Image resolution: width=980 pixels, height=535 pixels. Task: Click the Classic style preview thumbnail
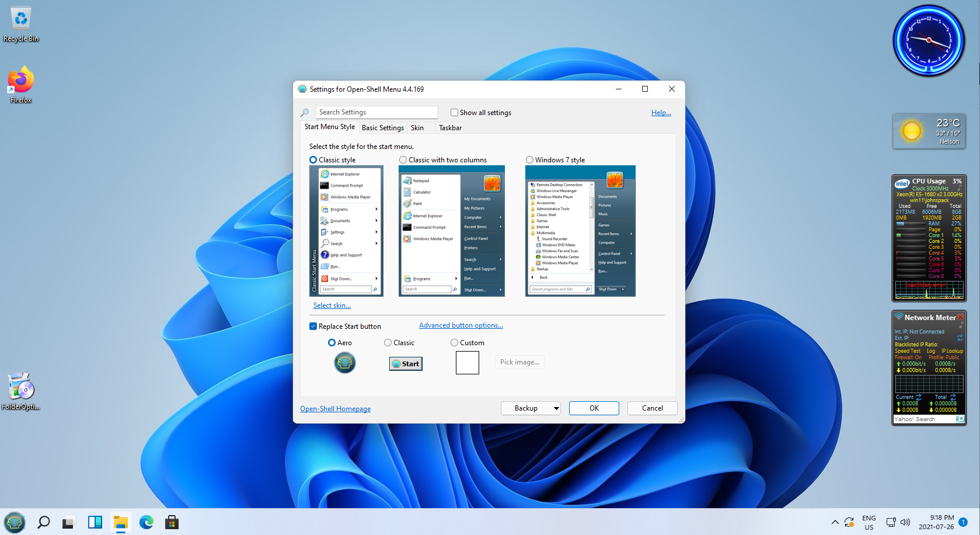coord(346,231)
